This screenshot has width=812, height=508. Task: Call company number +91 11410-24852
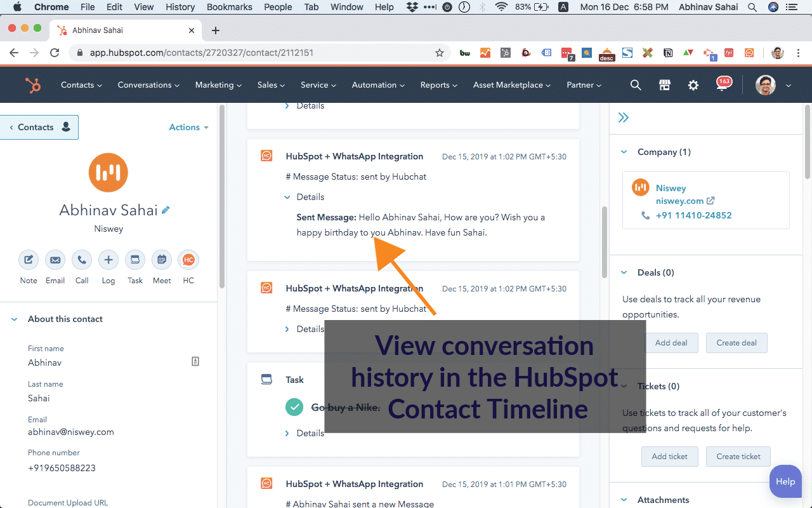tap(694, 215)
